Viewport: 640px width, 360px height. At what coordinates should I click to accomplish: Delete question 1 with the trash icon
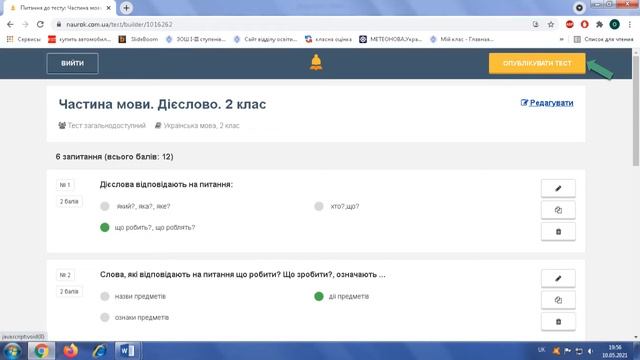(x=558, y=231)
